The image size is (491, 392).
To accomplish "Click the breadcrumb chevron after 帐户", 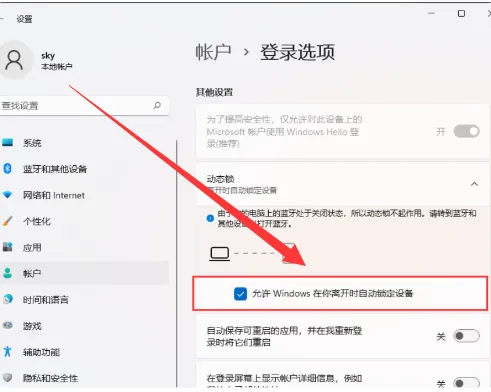I will point(246,52).
